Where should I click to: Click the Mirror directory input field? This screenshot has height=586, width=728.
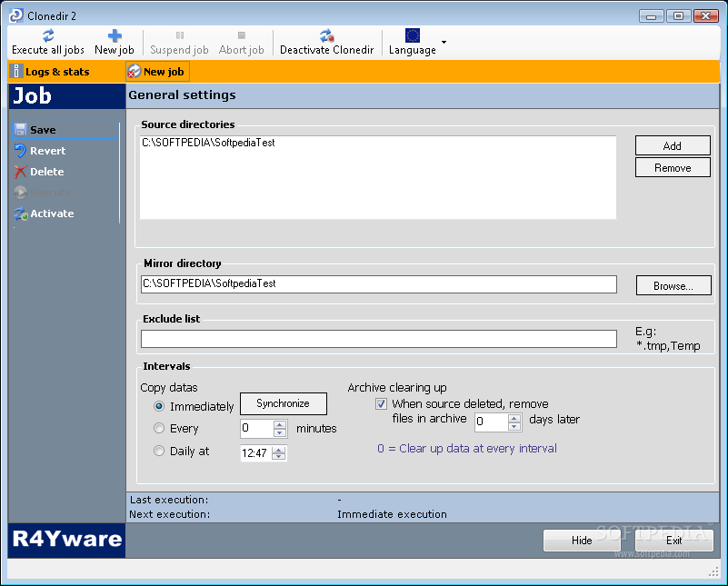379,284
